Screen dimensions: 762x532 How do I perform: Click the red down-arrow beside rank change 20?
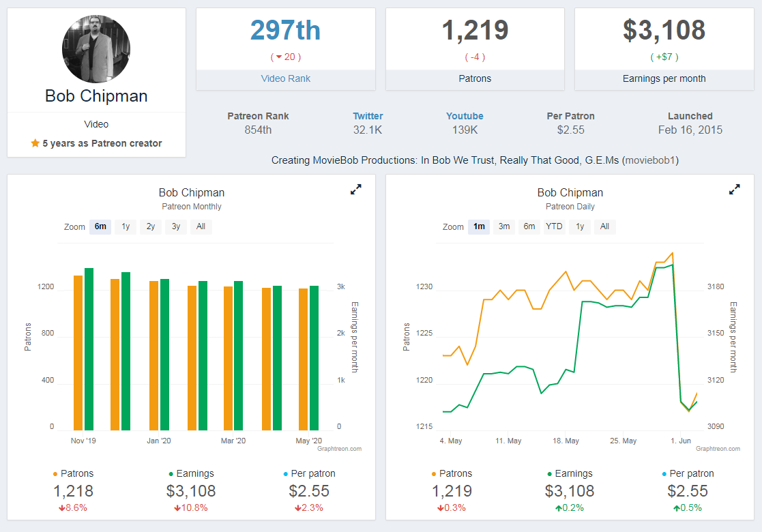tap(279, 57)
